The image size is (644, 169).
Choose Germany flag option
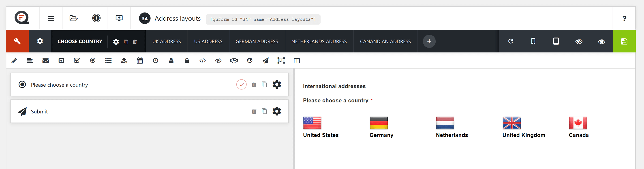click(379, 123)
